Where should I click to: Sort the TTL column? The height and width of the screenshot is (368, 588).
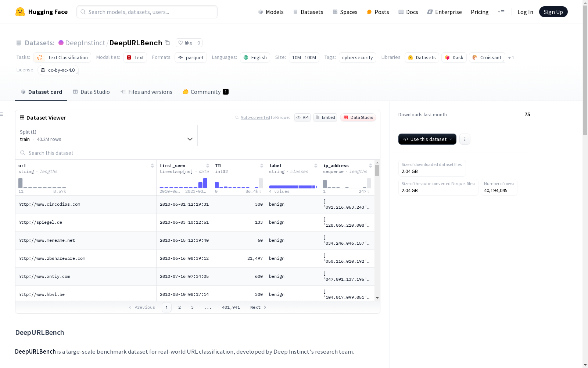point(262,166)
